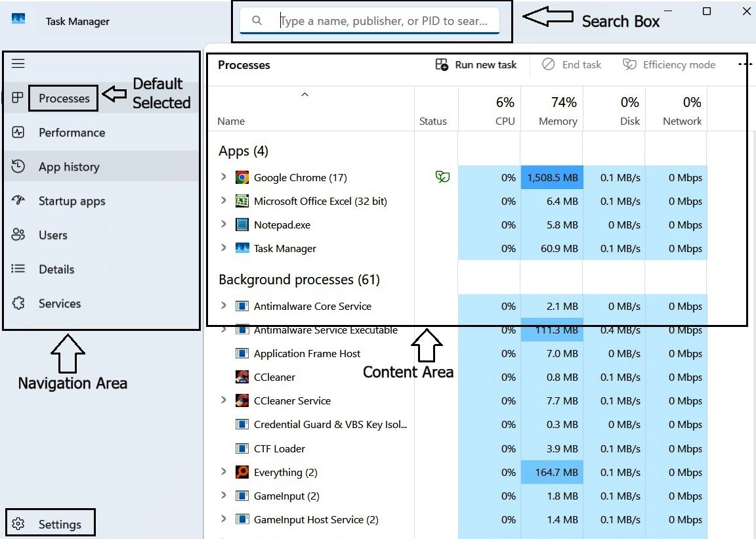This screenshot has width=756, height=539.
Task: Click the CCleaner process icon
Action: (242, 377)
